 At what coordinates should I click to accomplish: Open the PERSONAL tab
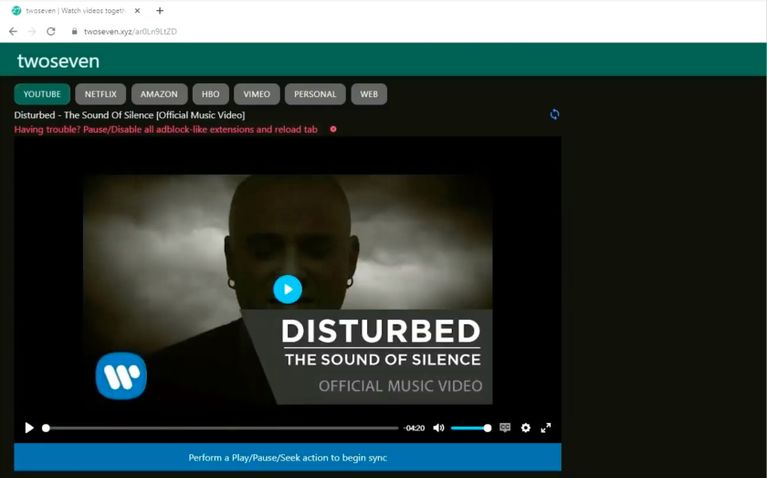tap(315, 94)
